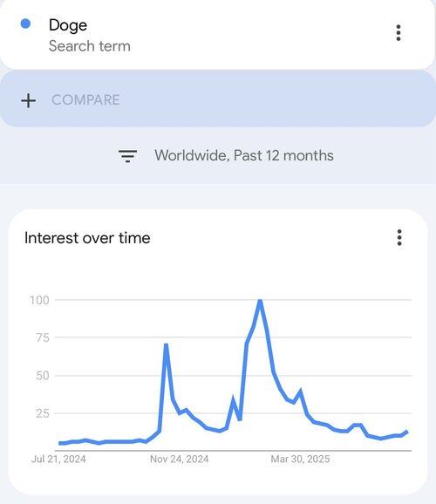This screenshot has height=504, width=436.
Task: Click the Jul 21, 2024 axis label
Action: click(x=58, y=459)
